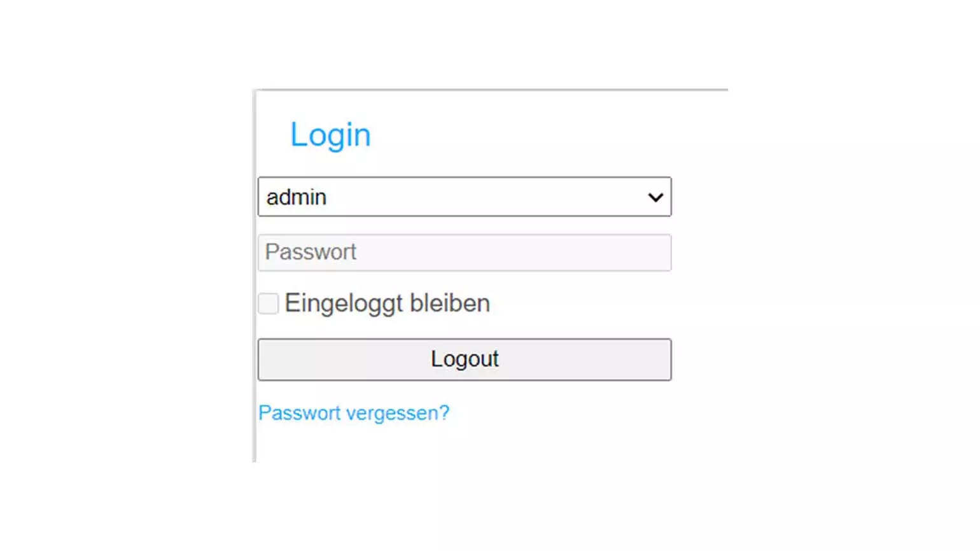Click the 'Eingeloggt bleiben' label text

click(x=387, y=303)
